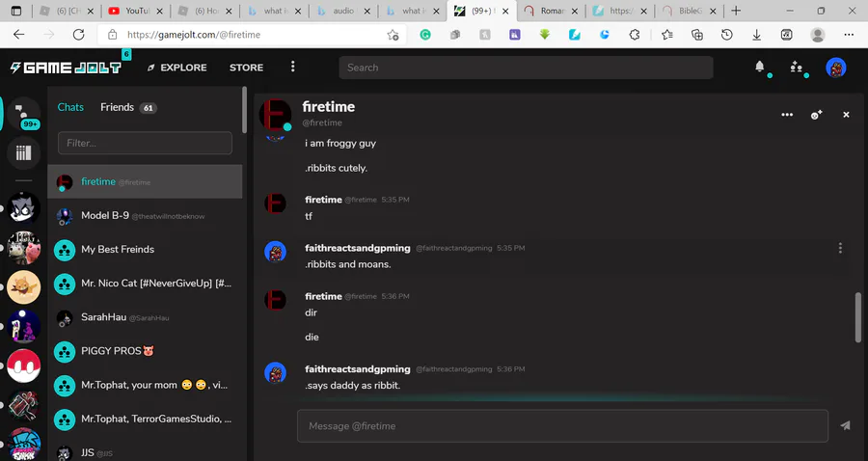Switch to the Chats tab
The image size is (868, 461).
pyautogui.click(x=70, y=107)
